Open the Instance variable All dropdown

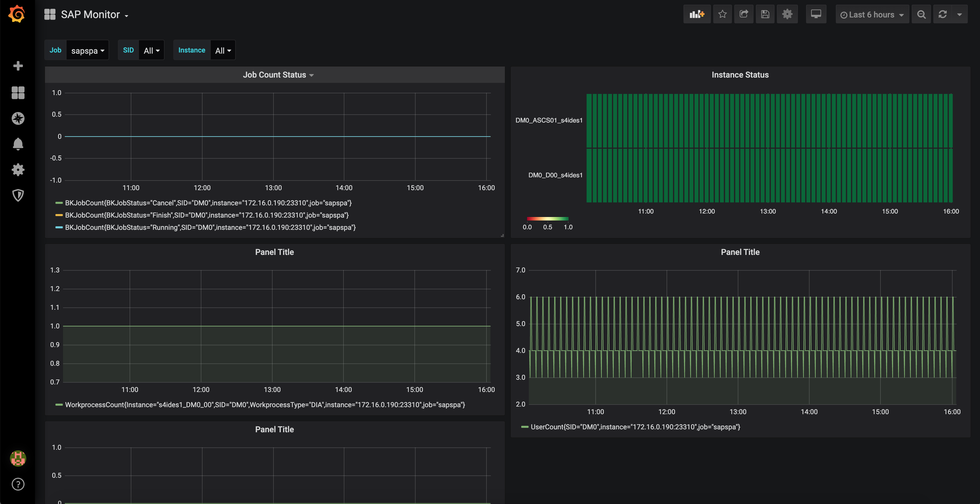click(223, 50)
